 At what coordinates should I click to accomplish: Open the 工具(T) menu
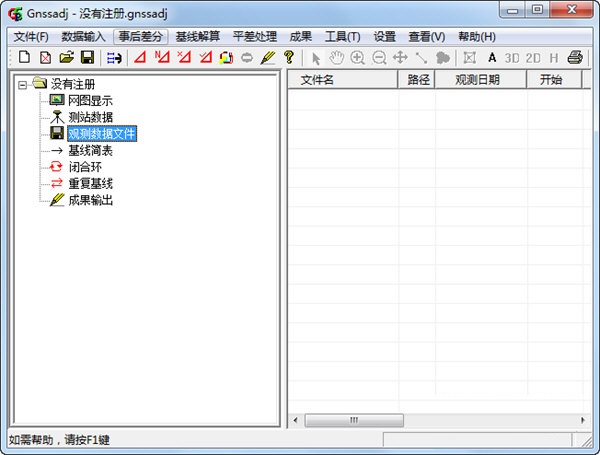(x=342, y=37)
